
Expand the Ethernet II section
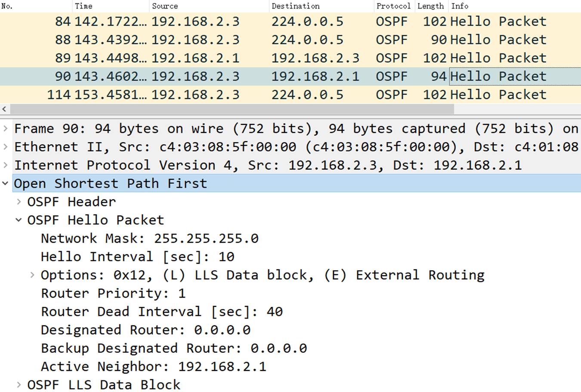5,147
